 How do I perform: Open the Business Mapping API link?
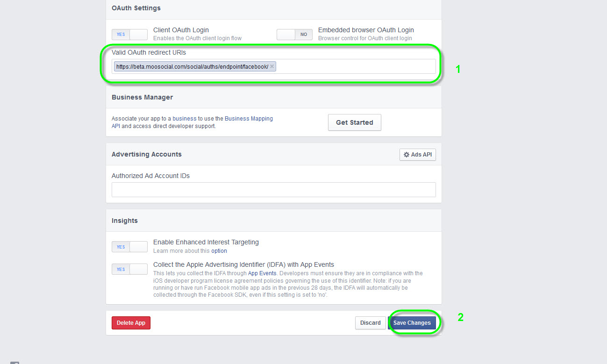pyautogui.click(x=249, y=119)
